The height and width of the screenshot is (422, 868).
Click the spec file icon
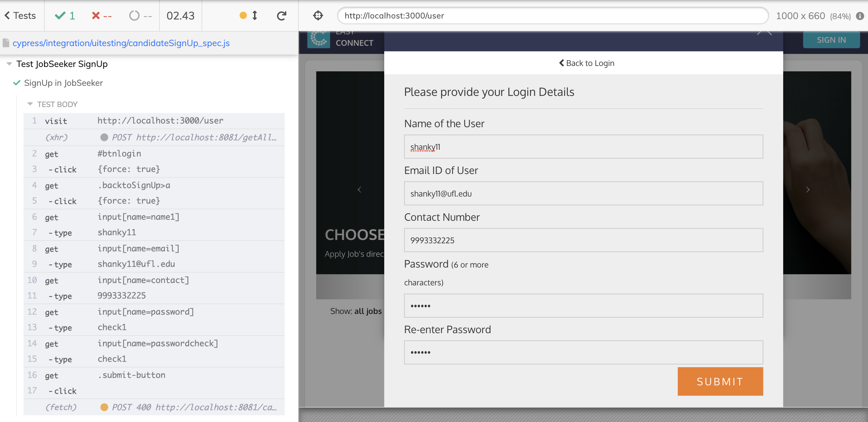click(6, 43)
